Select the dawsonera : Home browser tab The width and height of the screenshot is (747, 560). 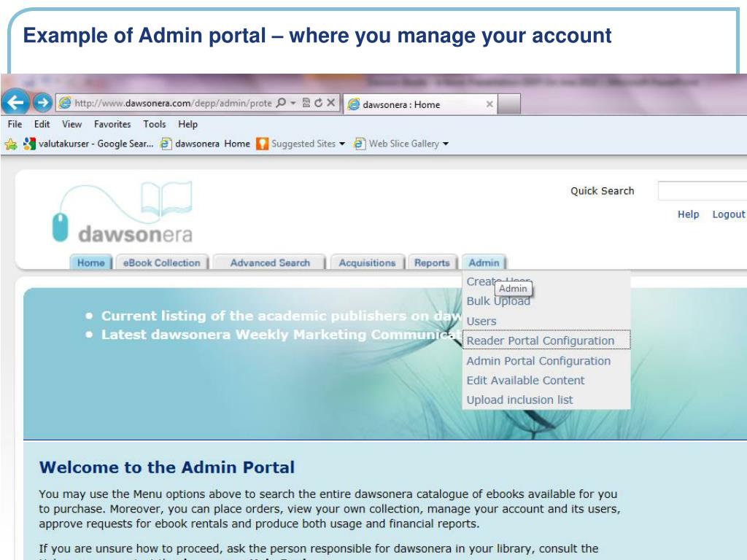pyautogui.click(x=419, y=104)
